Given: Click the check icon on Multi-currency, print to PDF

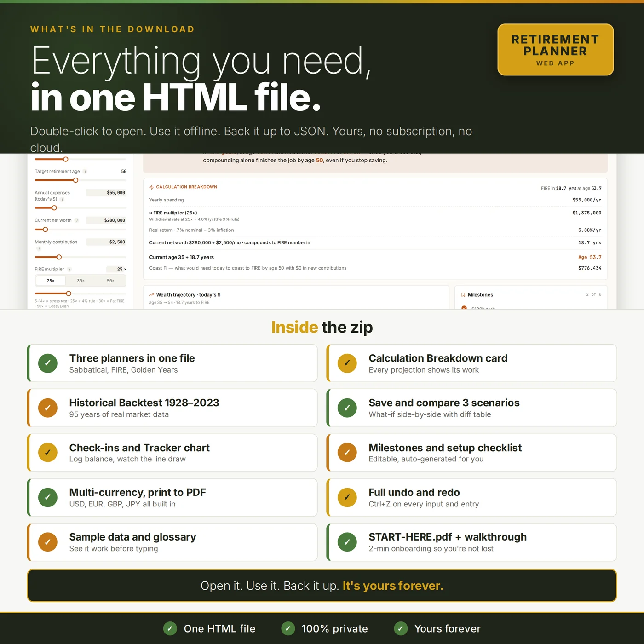Looking at the screenshot, I should (x=48, y=497).
